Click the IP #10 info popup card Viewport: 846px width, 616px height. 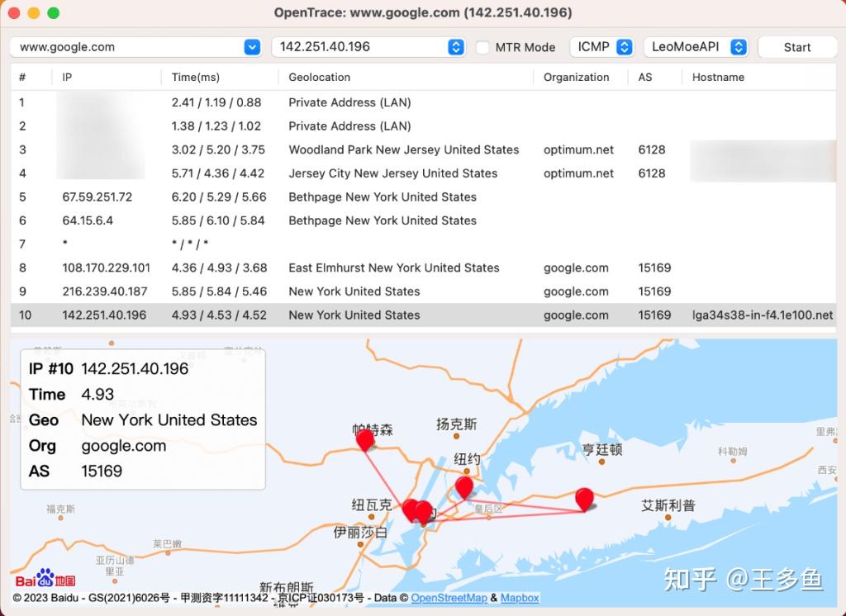point(142,418)
